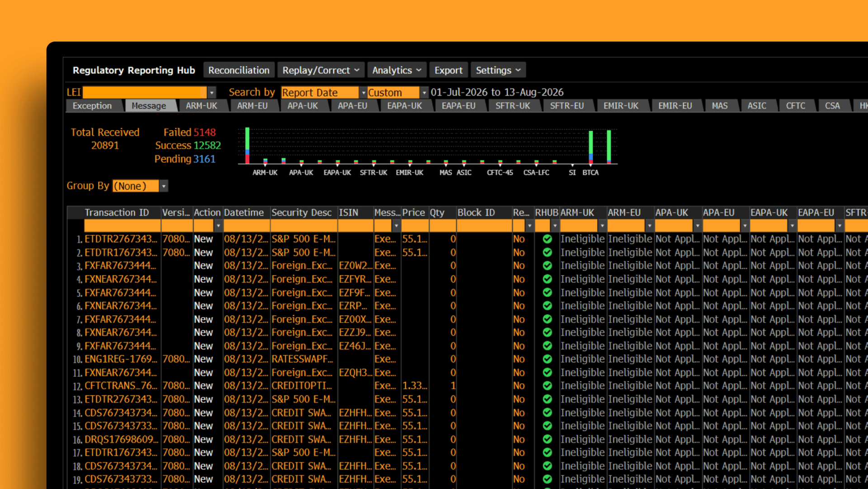Click the date range 01-Jul-2026 to 13-Aug-2026
The width and height of the screenshot is (868, 489).
[x=497, y=92]
